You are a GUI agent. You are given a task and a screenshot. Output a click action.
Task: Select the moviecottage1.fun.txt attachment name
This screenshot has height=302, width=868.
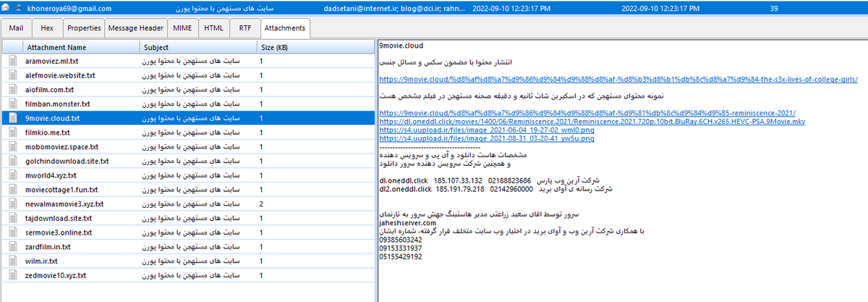61,190
